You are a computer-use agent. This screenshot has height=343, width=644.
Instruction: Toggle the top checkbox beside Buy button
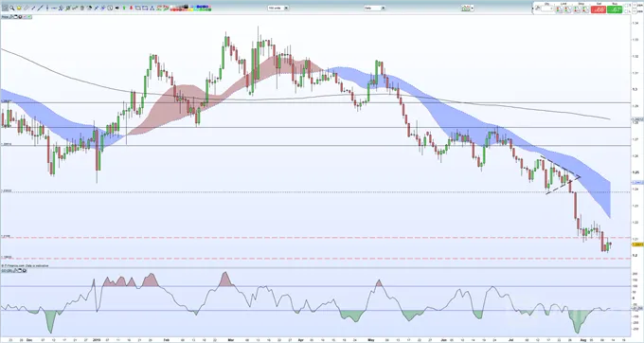point(626,5)
